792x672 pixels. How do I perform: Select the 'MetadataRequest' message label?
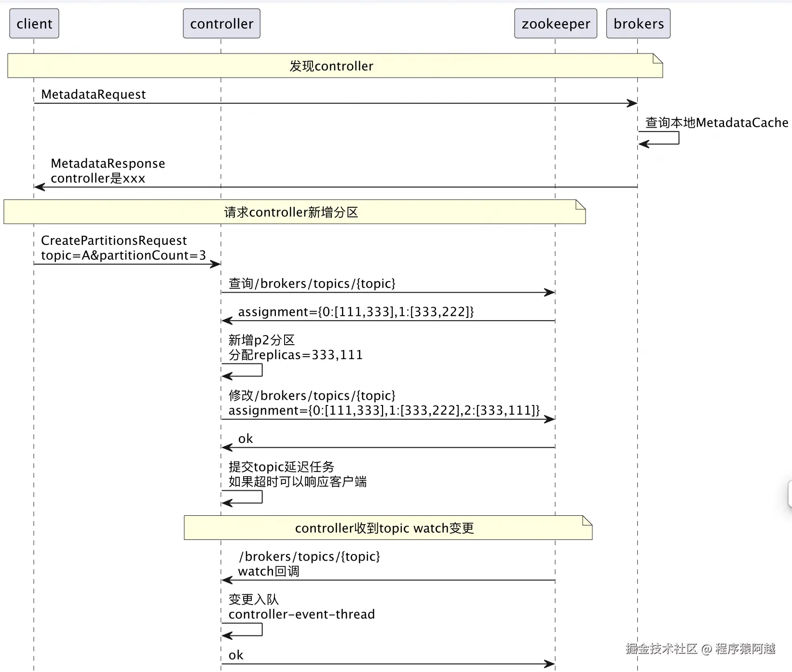(x=94, y=94)
